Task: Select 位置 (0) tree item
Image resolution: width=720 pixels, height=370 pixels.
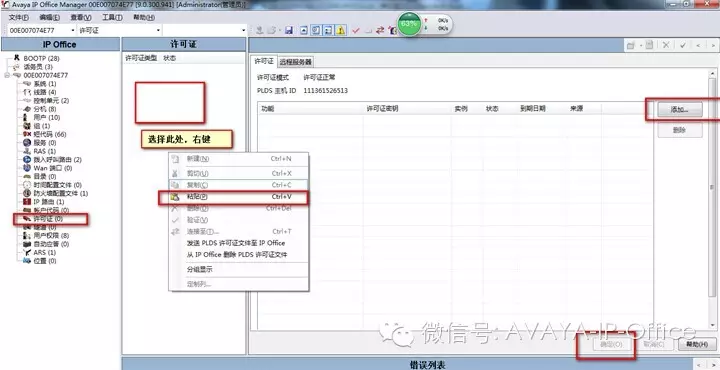Action: tap(45, 261)
